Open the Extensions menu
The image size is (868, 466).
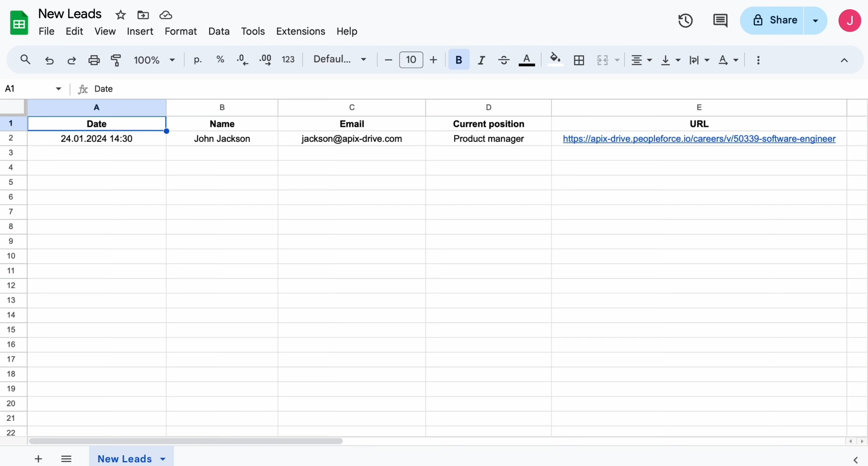[x=300, y=31]
